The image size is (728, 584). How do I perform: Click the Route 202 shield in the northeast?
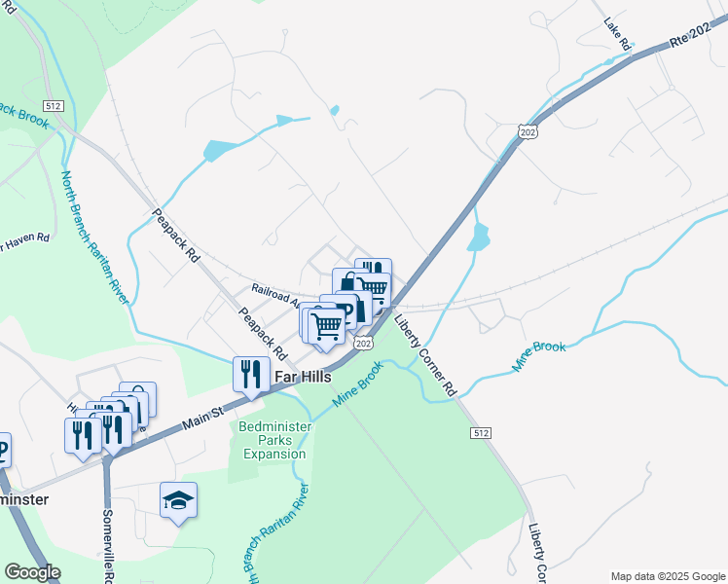(528, 132)
